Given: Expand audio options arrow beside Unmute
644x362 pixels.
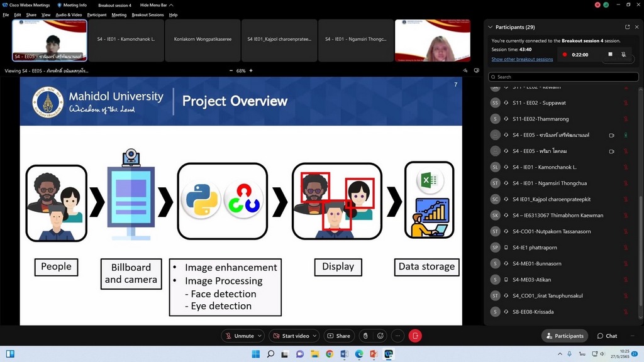Looking at the screenshot, I should pos(260,336).
